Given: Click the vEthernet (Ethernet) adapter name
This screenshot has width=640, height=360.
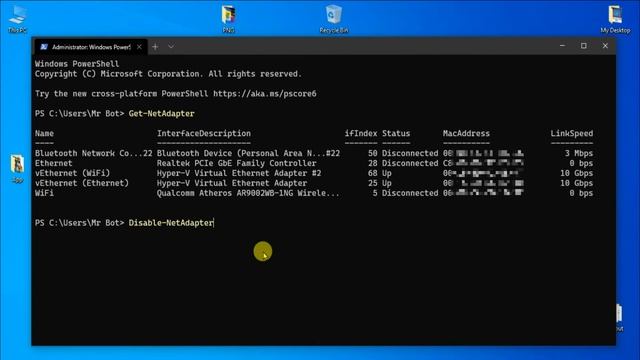Looking at the screenshot, I should pos(82,183).
